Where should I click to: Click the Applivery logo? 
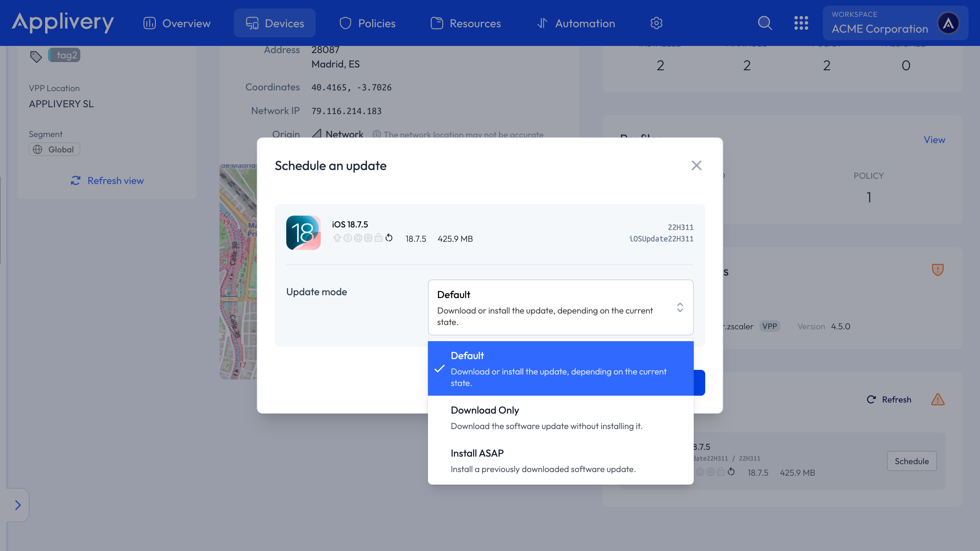coord(62,22)
